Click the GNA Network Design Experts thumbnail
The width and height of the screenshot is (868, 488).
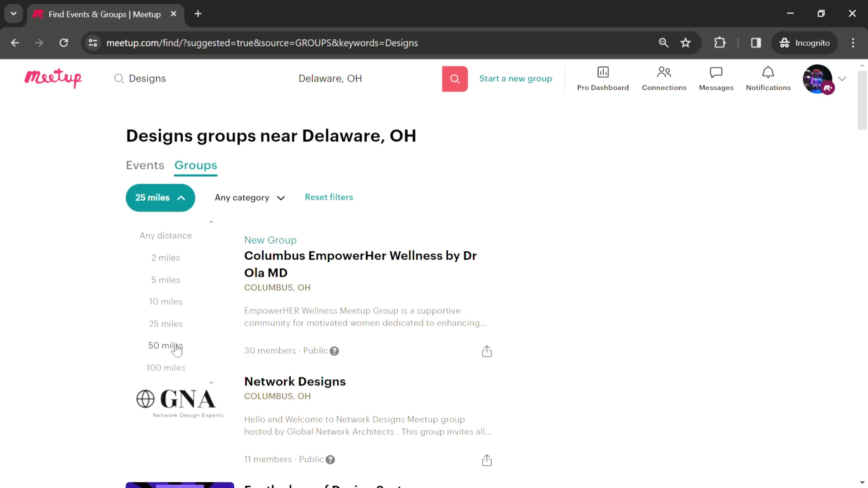point(180,404)
